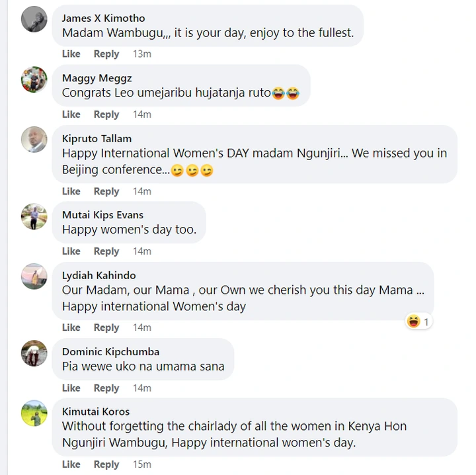Reply to Dominic Kipchumba's comment
This screenshot has height=475, width=476.
[106, 388]
